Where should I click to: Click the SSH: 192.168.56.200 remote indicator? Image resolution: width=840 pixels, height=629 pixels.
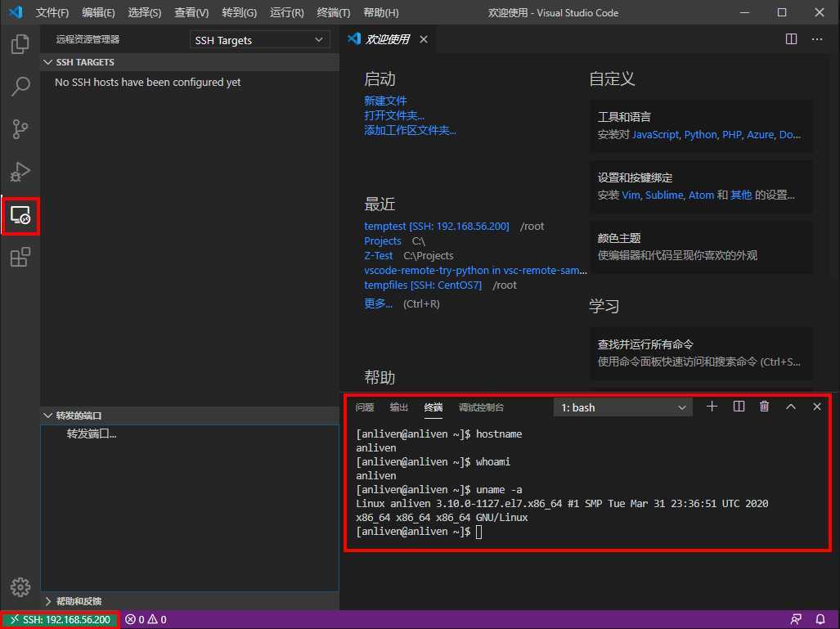click(x=60, y=619)
